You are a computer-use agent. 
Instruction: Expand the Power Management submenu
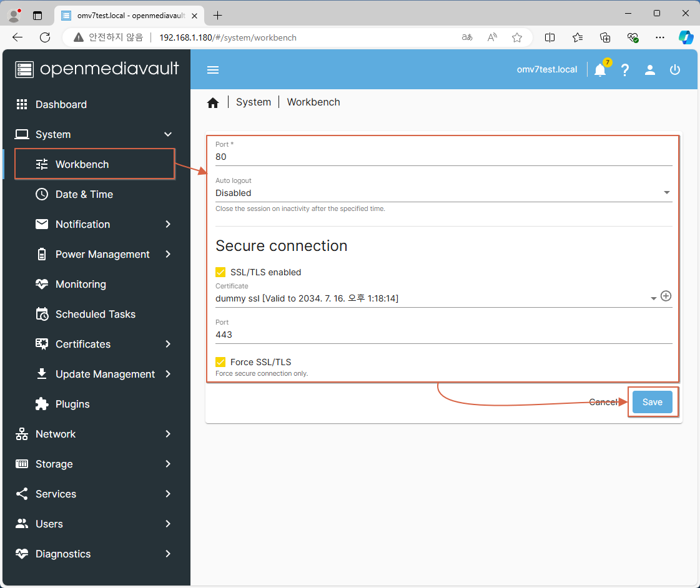pyautogui.click(x=168, y=254)
